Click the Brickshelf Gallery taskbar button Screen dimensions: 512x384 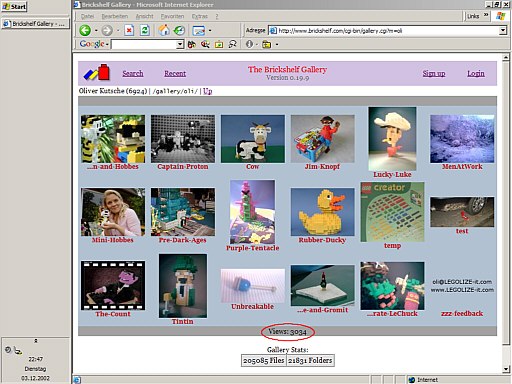(35, 24)
